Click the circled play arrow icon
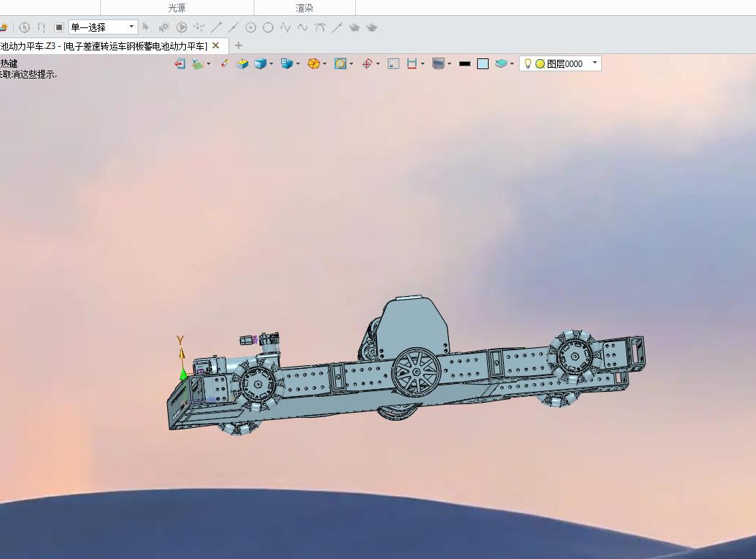This screenshot has width=756, height=559. tap(182, 27)
